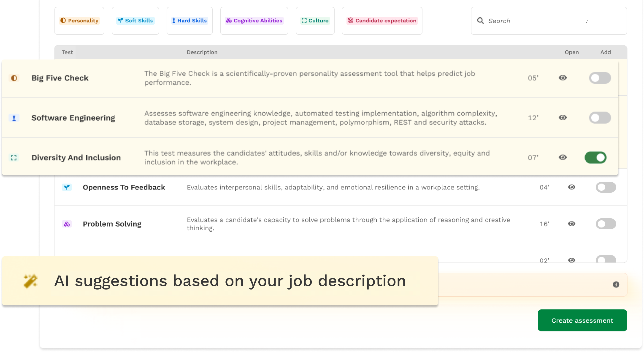Click the info icon in AI suggestions bar
The width and height of the screenshot is (644, 352).
click(x=616, y=284)
